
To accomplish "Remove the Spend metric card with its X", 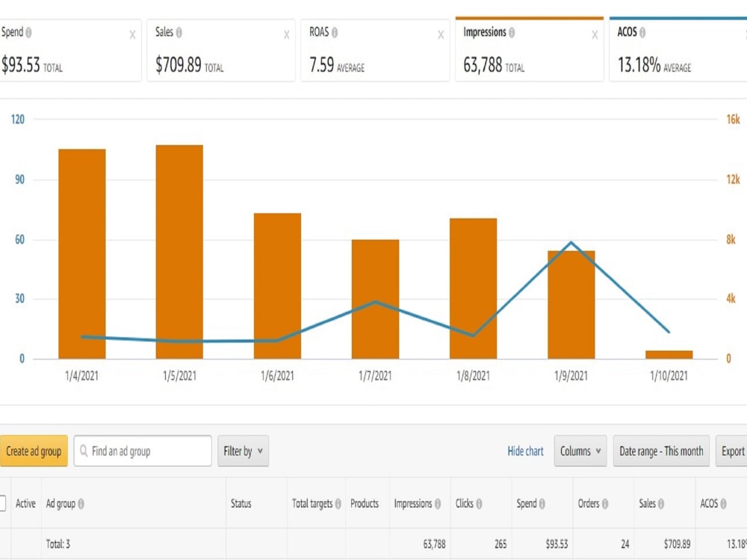I will [x=132, y=35].
